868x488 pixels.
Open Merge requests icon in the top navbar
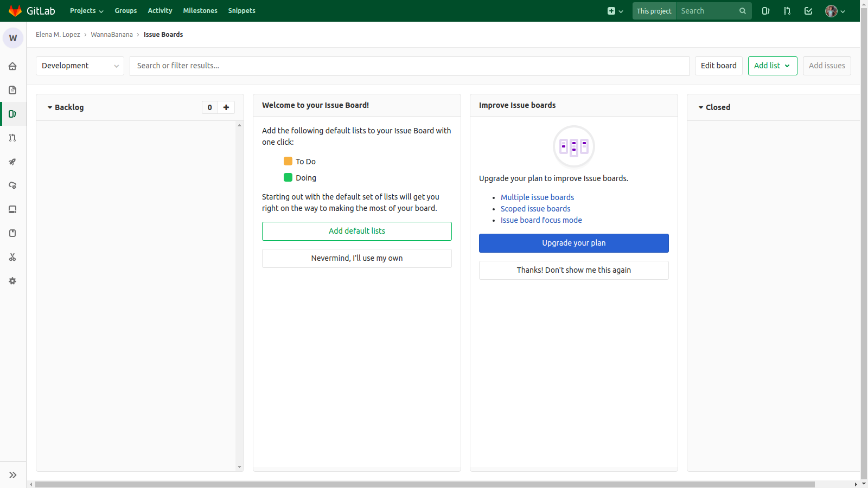(x=787, y=11)
